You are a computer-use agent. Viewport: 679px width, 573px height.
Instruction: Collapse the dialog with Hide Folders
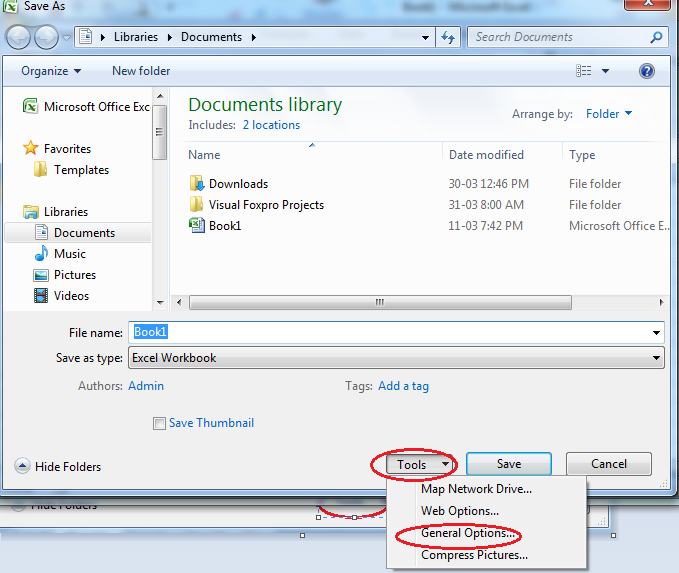pos(59,466)
